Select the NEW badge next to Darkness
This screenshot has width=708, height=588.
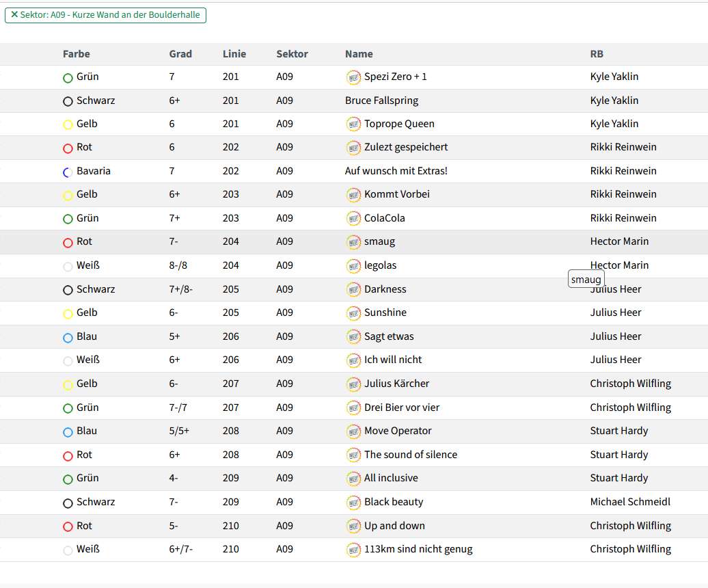tap(353, 289)
